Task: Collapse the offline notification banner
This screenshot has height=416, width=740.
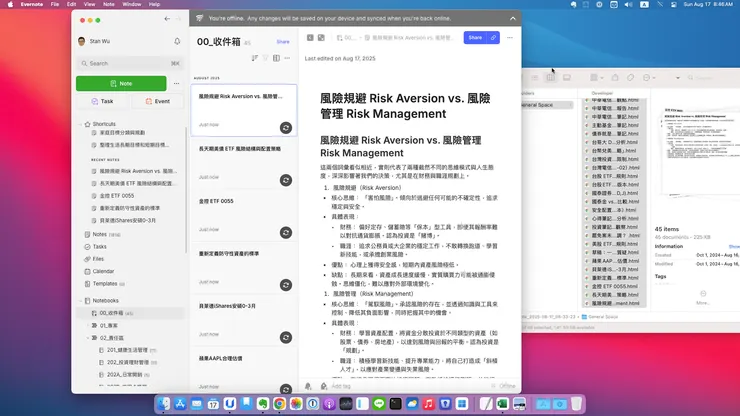Action: (513, 18)
